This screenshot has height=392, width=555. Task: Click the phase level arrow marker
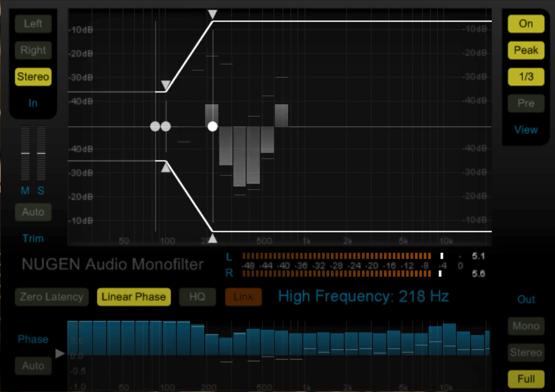point(60,354)
